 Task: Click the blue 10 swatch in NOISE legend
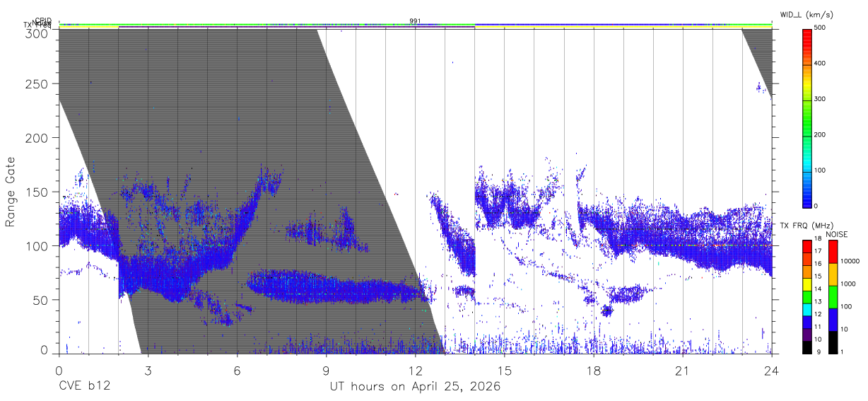(x=833, y=320)
